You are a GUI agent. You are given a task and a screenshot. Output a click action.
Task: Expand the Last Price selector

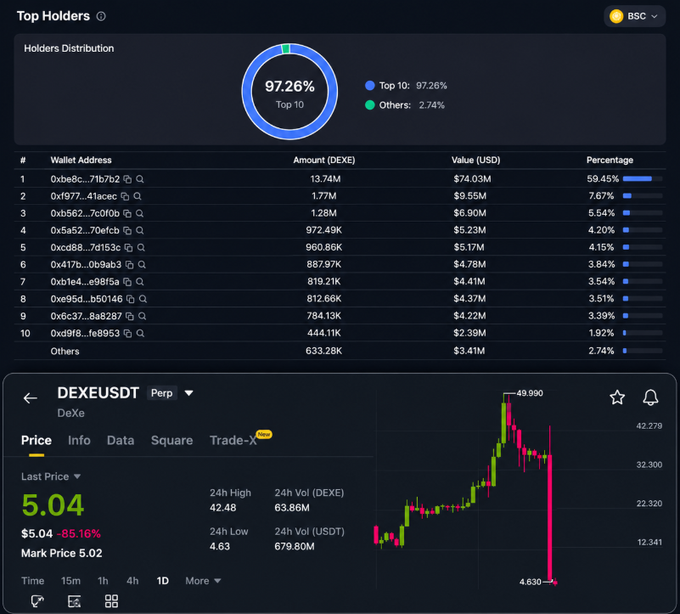(77, 477)
